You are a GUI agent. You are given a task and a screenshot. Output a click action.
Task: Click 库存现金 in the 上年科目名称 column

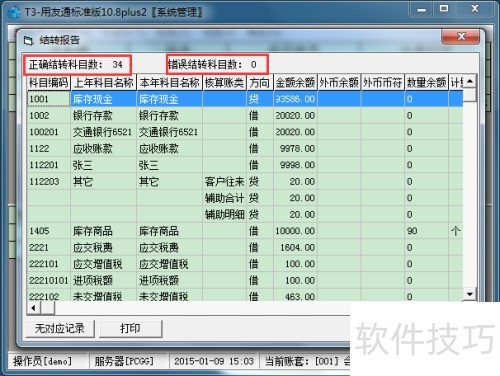point(104,99)
